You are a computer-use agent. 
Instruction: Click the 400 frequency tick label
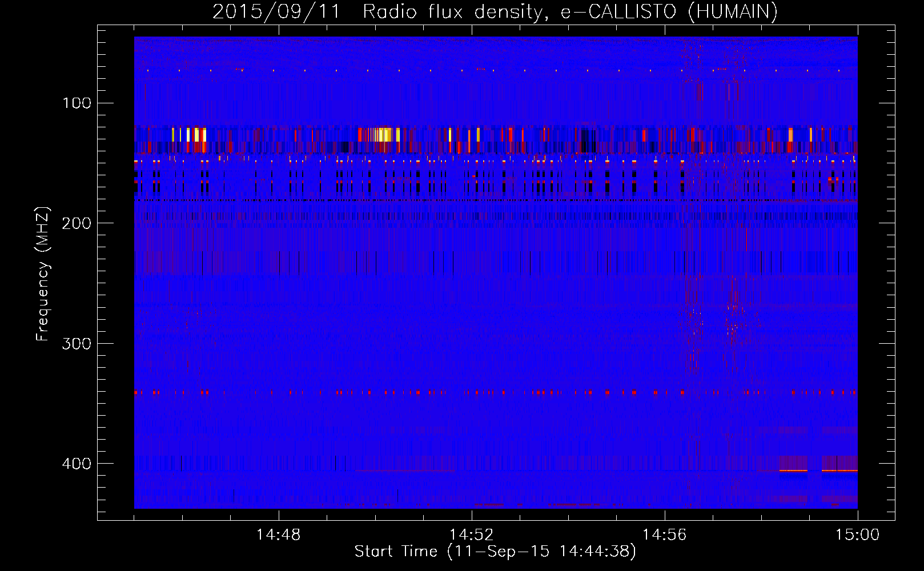77,463
